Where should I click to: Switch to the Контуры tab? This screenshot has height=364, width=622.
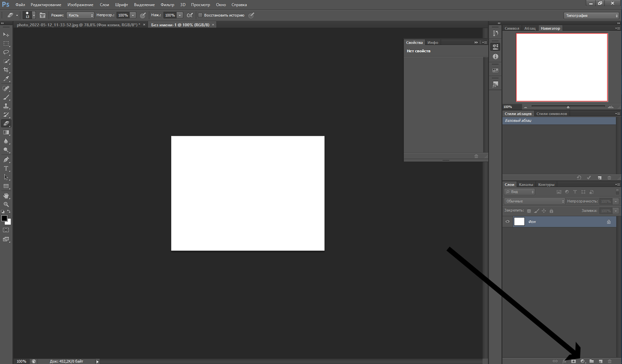[x=546, y=184]
